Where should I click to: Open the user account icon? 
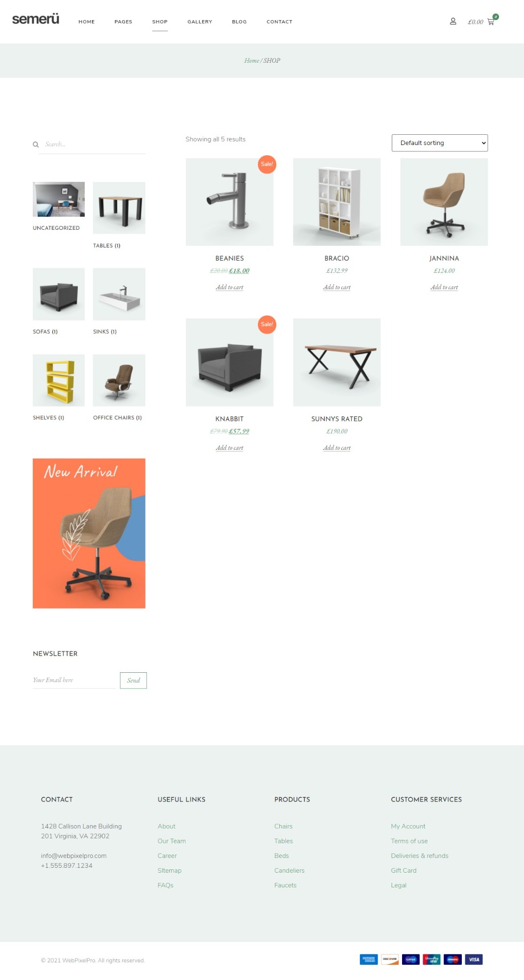(x=453, y=22)
